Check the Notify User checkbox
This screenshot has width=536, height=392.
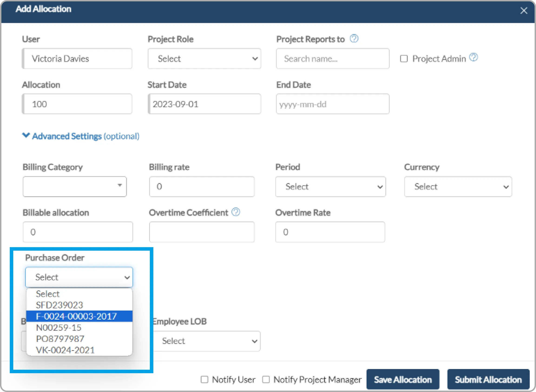(204, 379)
